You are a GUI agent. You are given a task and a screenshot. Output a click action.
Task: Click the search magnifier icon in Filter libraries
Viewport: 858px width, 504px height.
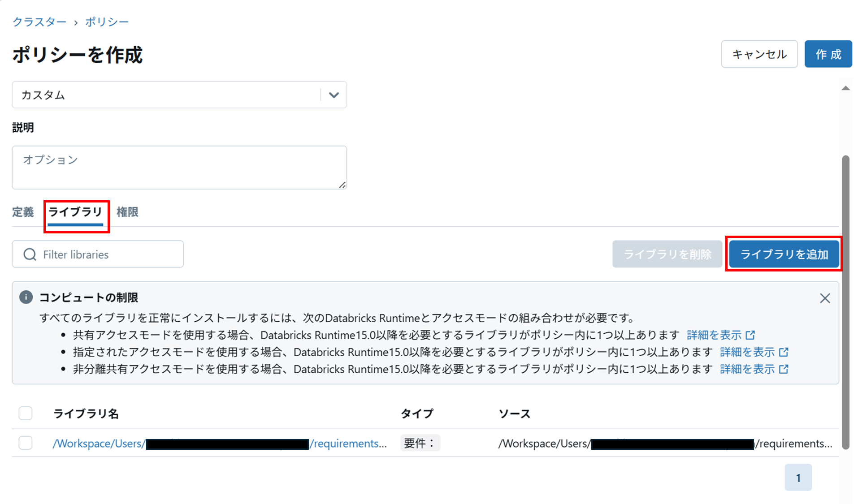point(30,254)
